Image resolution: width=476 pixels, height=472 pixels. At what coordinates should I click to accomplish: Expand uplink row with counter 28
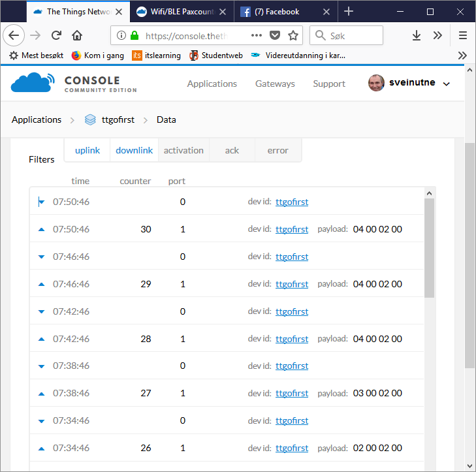coord(227,338)
